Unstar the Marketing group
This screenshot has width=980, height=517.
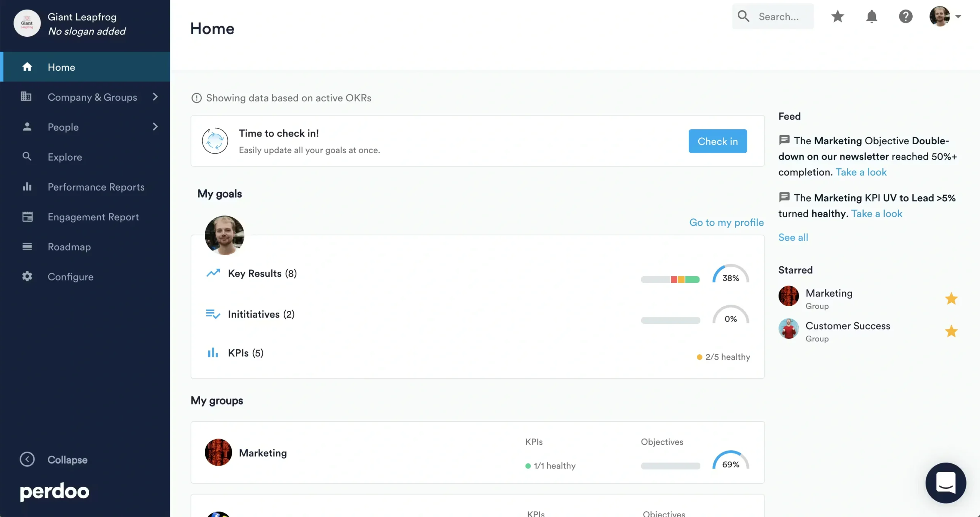pos(951,298)
